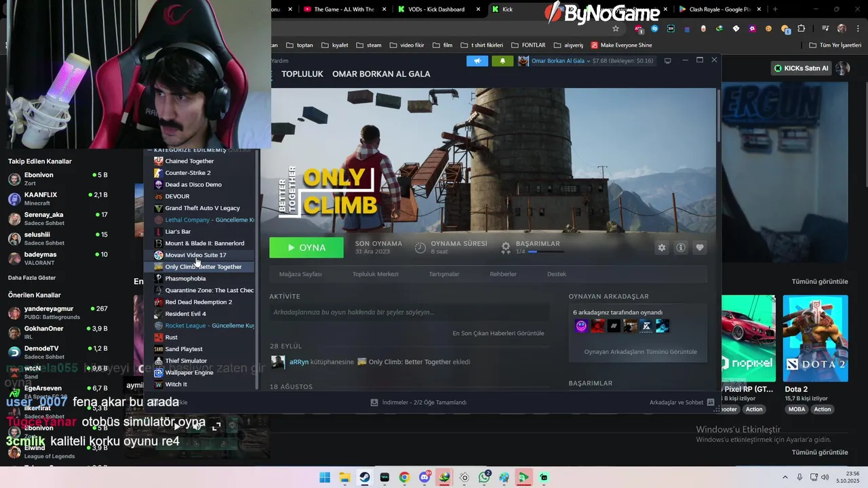Open the Windows Start menu
The width and height of the screenshot is (868, 488).
(325, 477)
